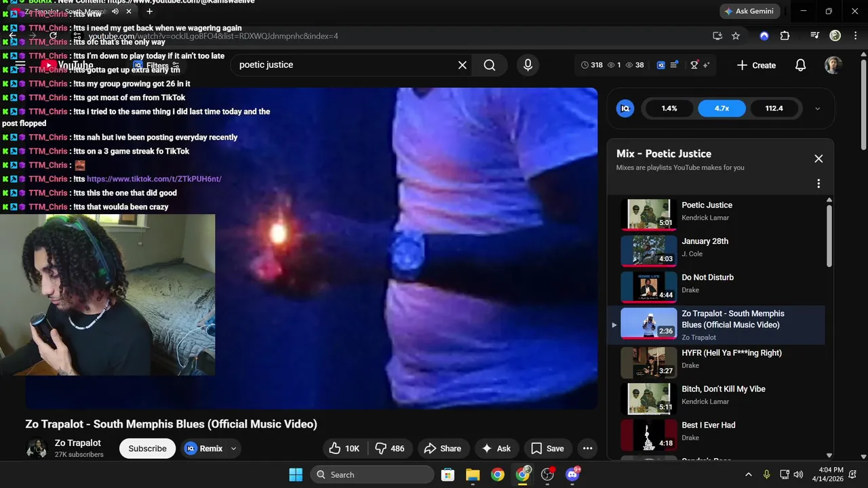Open OBS Studio from taskbar
This screenshot has width=868, height=488.
547,474
